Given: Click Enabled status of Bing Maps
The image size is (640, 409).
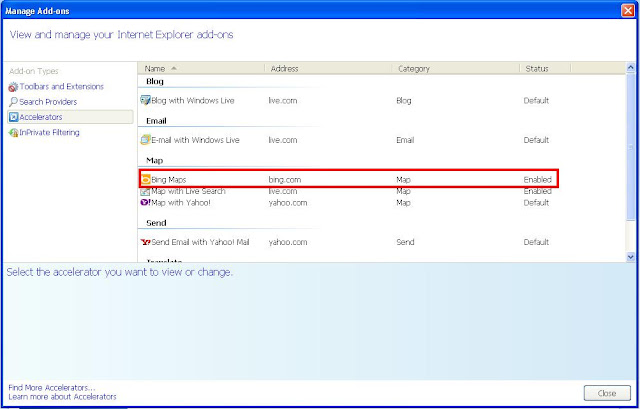Looking at the screenshot, I should 538,180.
